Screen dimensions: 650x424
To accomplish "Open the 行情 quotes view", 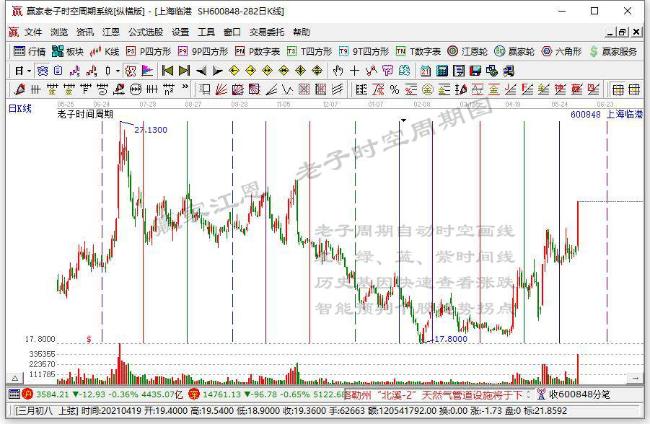I will coord(30,51).
